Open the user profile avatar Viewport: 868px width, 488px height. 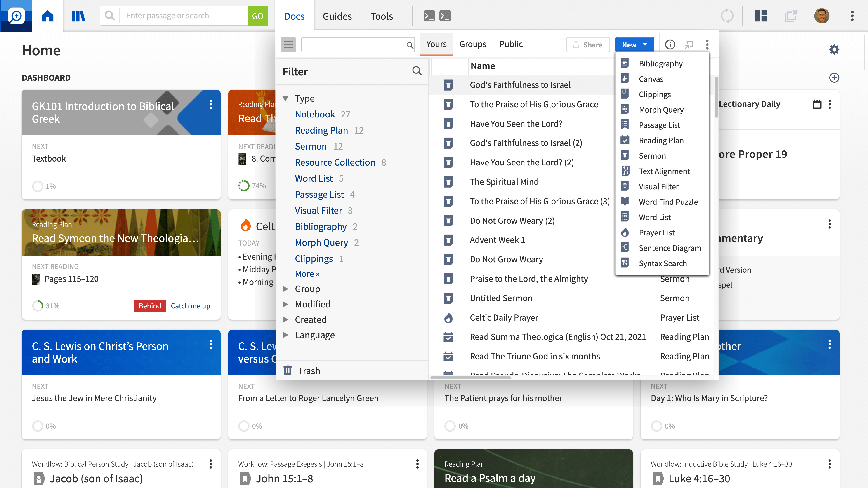(x=821, y=16)
